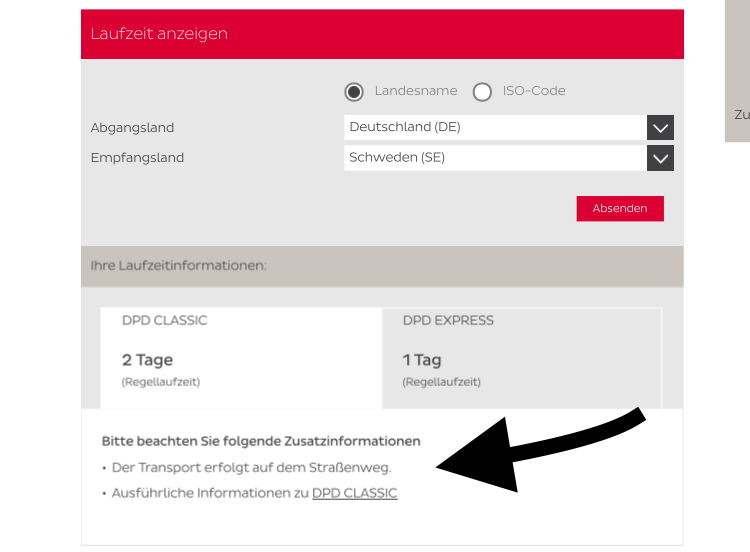Open the DPD CLASSIC information link
This screenshot has height=552, width=750.
(354, 493)
